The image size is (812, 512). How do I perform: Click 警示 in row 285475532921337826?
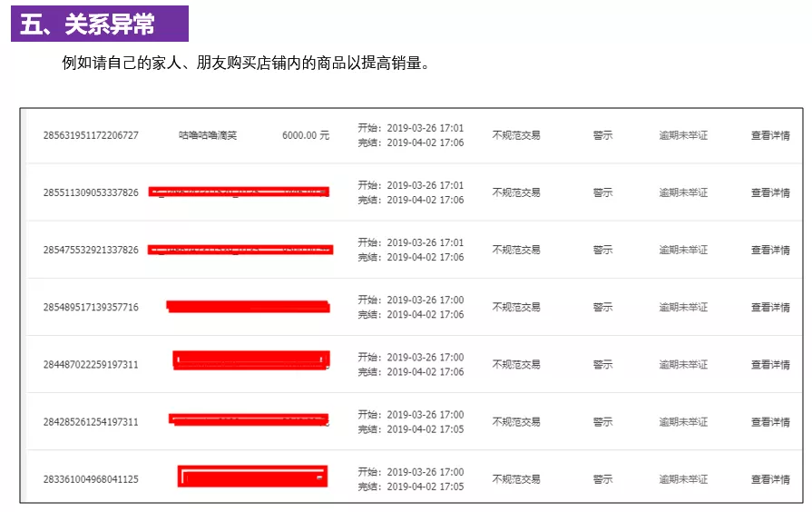pyautogui.click(x=602, y=250)
